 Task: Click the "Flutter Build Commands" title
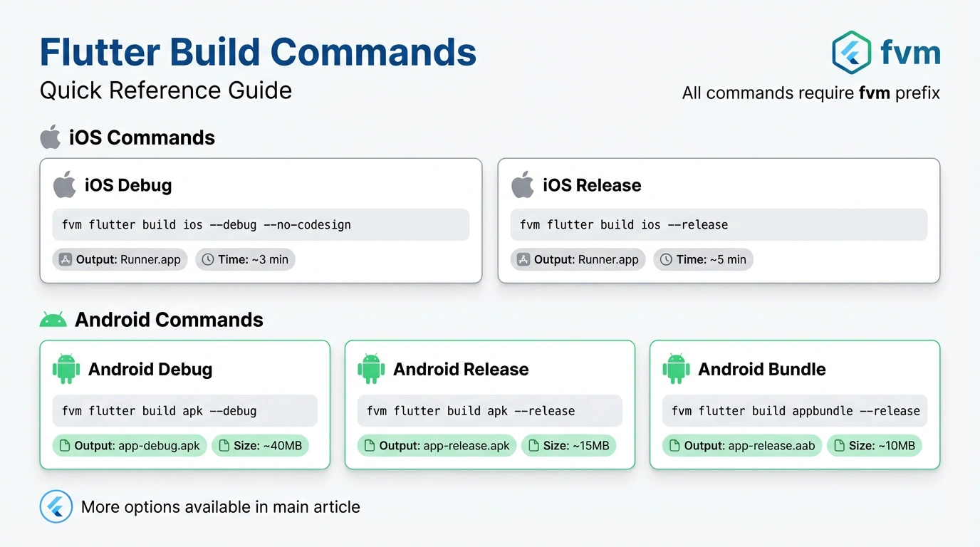point(258,52)
